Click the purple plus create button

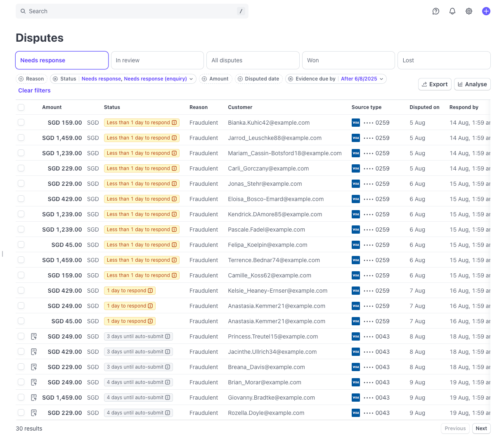point(486,11)
